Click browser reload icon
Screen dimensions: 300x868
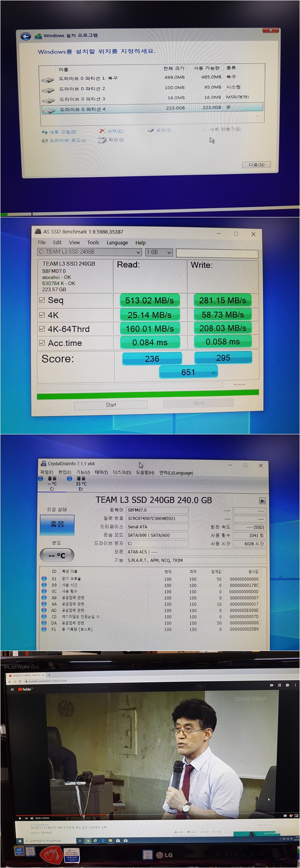tap(20, 681)
